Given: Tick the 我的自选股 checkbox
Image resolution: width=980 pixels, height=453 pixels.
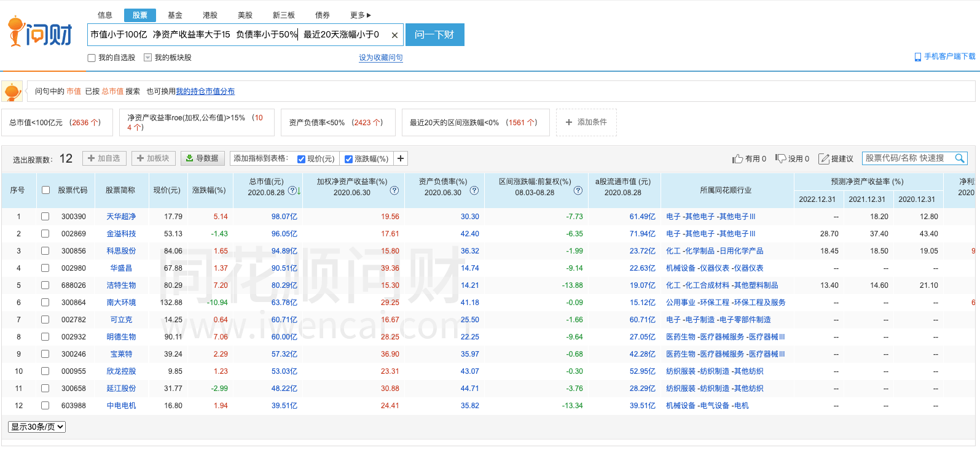Looking at the screenshot, I should tap(92, 58).
